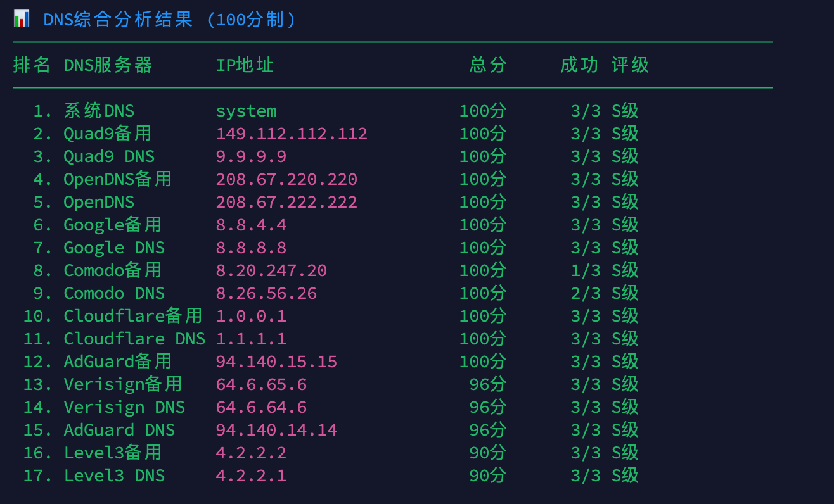Select the Verisign备用 server name

pos(123,384)
